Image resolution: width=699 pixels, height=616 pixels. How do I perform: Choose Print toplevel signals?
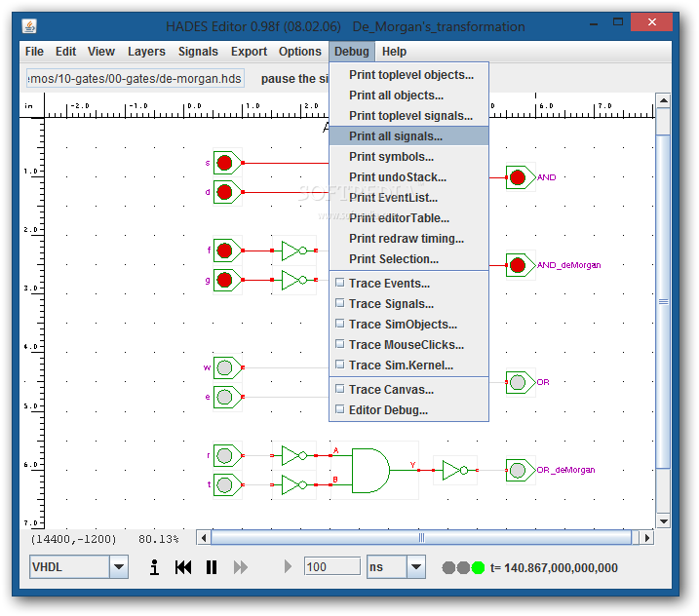click(408, 116)
